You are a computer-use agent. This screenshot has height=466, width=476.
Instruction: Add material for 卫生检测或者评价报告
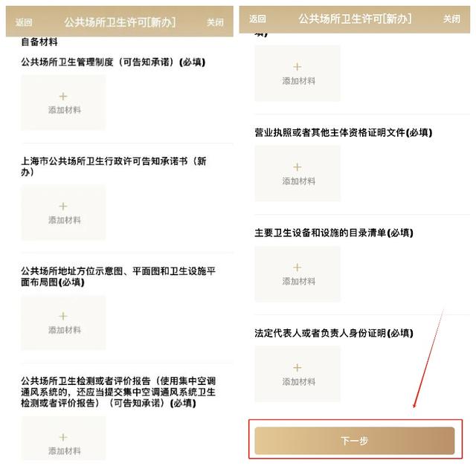pyautogui.click(x=63, y=439)
